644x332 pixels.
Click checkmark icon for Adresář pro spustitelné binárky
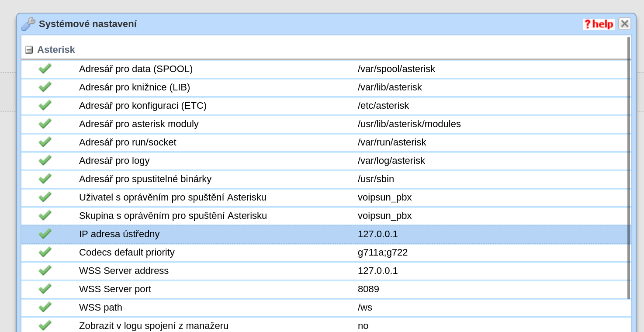pyautogui.click(x=45, y=179)
